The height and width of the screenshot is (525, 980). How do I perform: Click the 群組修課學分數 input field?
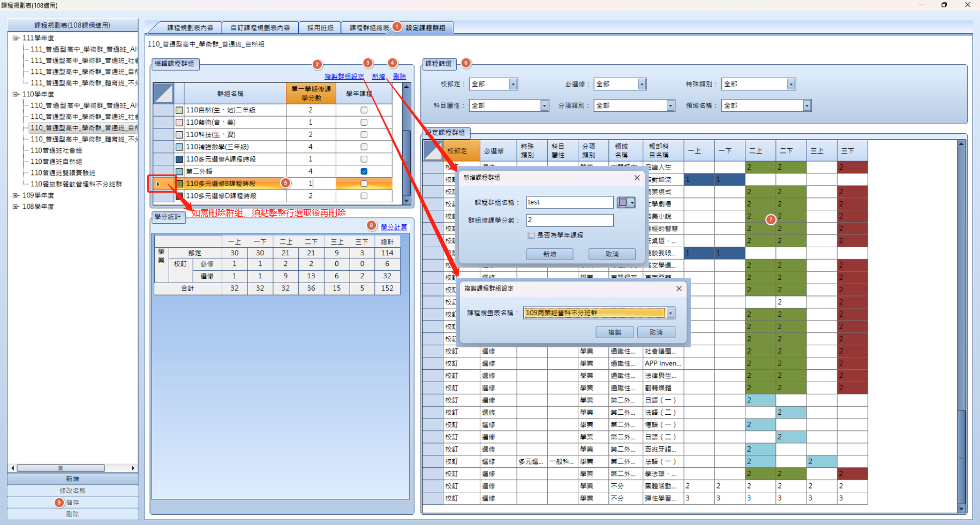(570, 220)
